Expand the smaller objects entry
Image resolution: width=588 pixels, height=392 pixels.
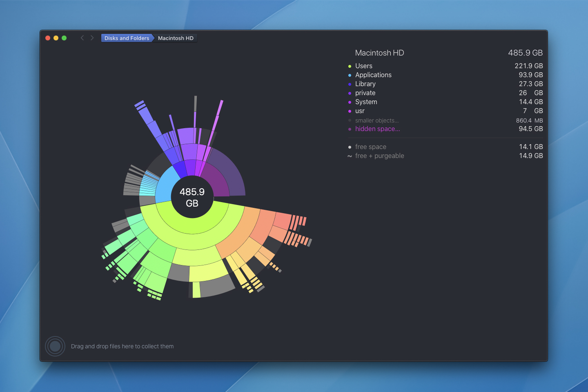tap(376, 120)
